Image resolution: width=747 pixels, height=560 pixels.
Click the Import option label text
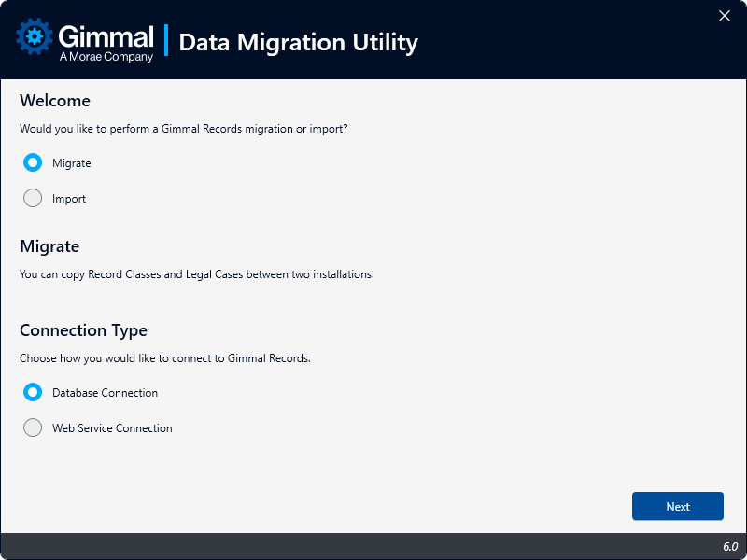point(69,199)
